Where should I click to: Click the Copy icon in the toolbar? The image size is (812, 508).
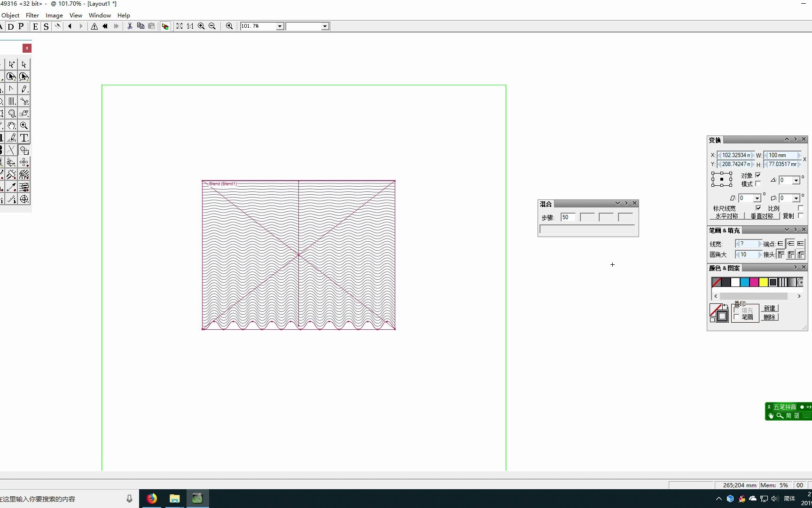click(x=141, y=26)
